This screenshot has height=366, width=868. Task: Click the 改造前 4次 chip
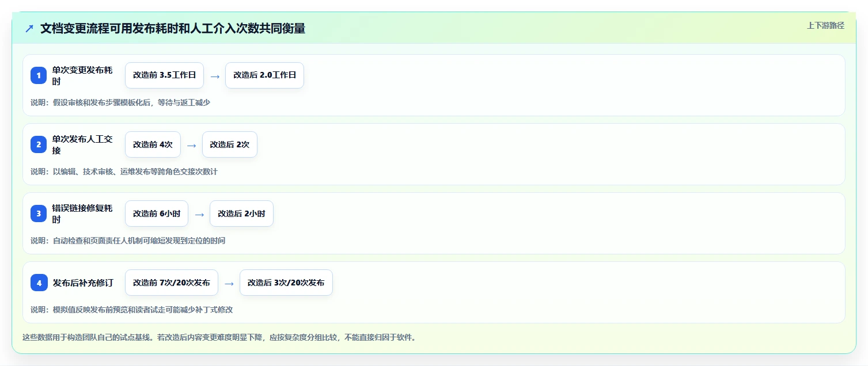[x=153, y=144]
